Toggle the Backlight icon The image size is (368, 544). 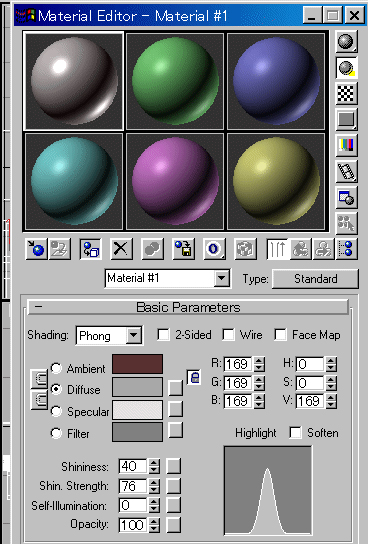(346, 68)
